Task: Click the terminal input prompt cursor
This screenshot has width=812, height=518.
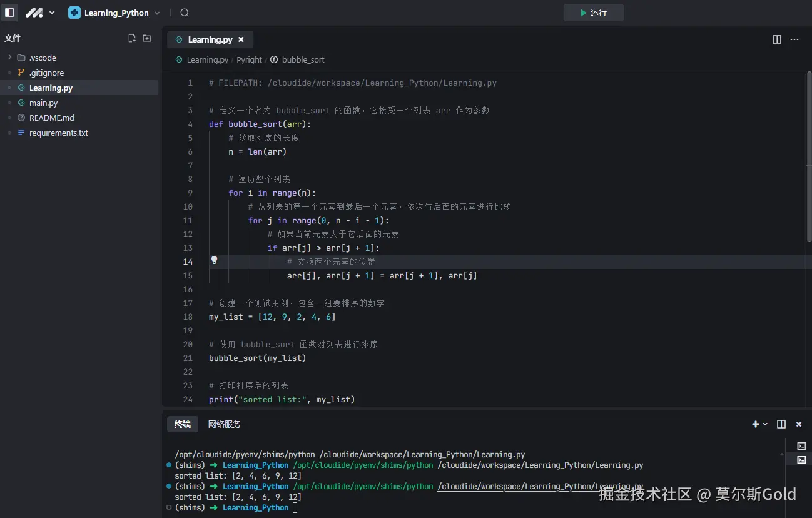Action: click(295, 508)
